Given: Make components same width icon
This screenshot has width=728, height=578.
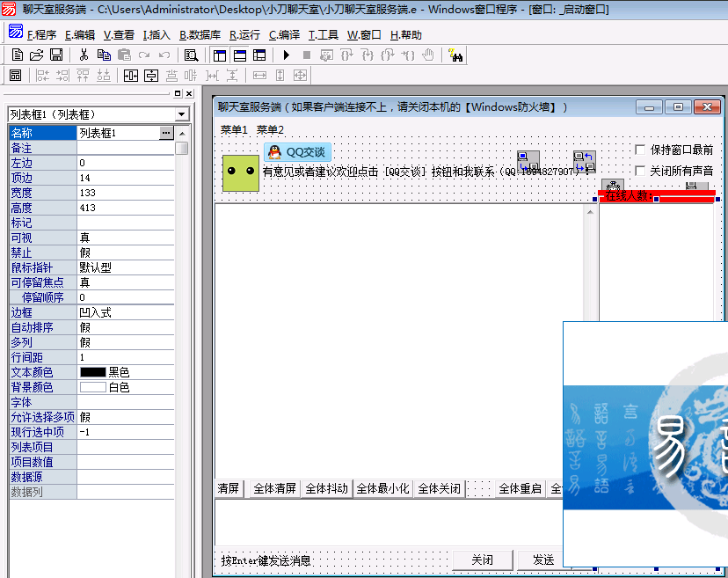Looking at the screenshot, I should click(x=259, y=76).
